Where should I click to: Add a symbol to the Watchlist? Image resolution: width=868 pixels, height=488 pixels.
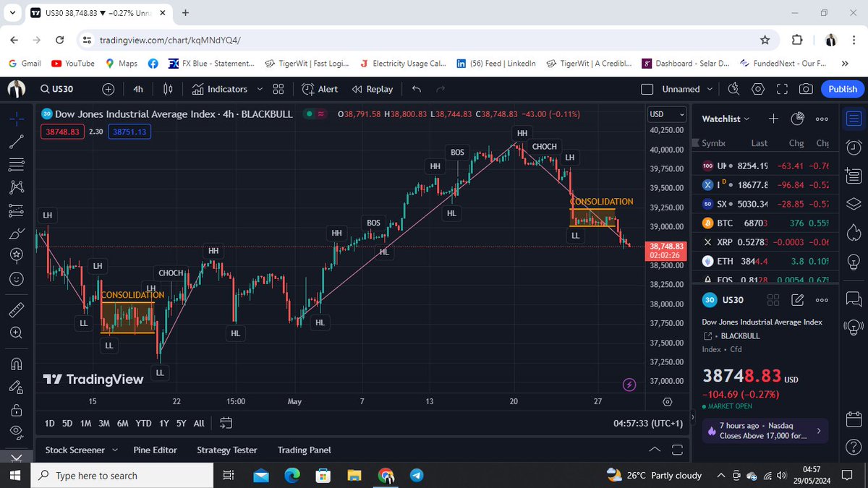773,119
